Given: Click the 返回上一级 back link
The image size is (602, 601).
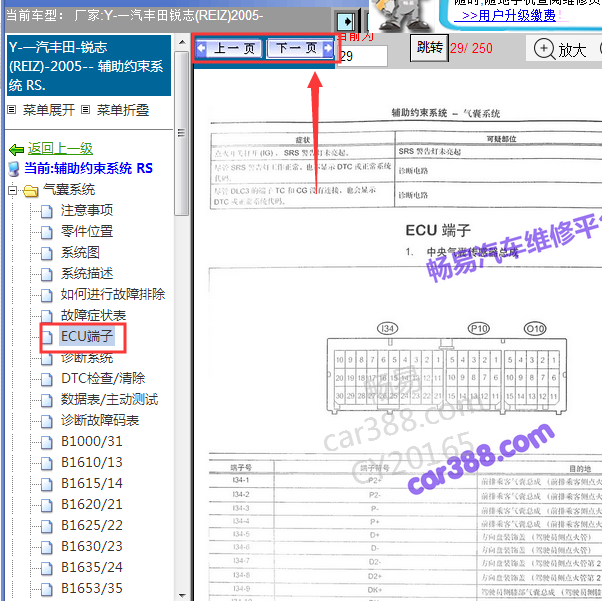Looking at the screenshot, I should (x=60, y=148).
